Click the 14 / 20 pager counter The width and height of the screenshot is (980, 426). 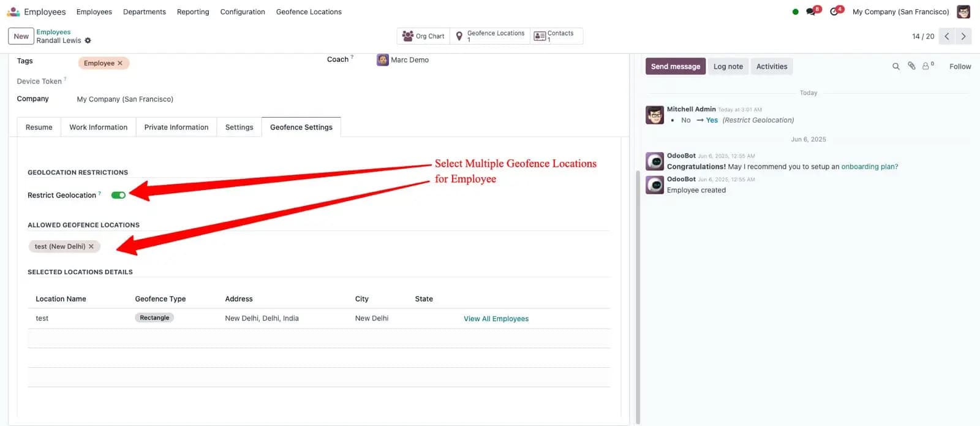pos(923,36)
